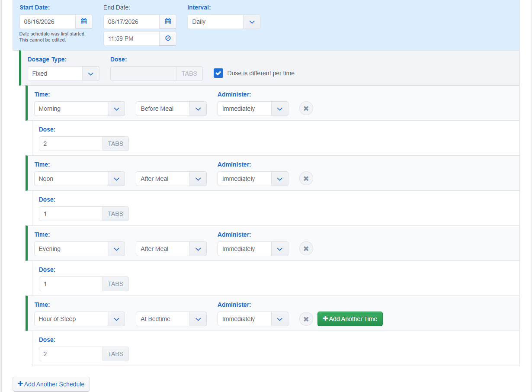The image size is (532, 392).
Task: Click the Evening dose input field
Action: (x=71, y=284)
